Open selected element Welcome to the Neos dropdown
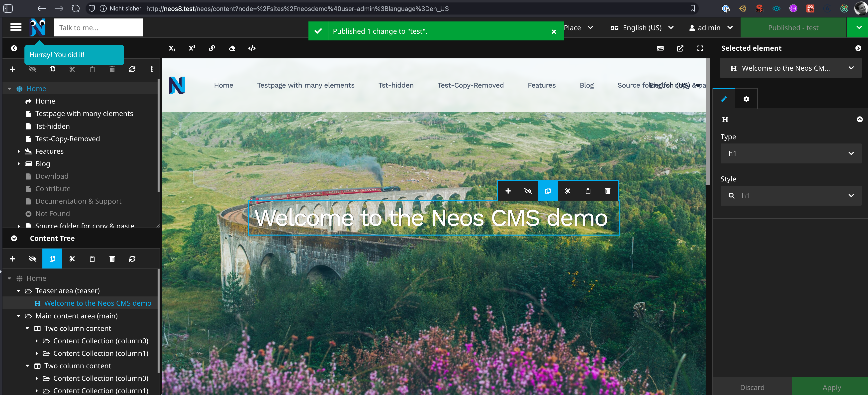This screenshot has height=395, width=868. [x=791, y=68]
